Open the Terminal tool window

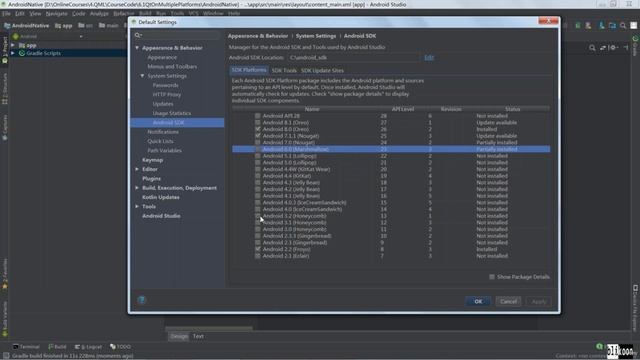[x=26, y=347]
